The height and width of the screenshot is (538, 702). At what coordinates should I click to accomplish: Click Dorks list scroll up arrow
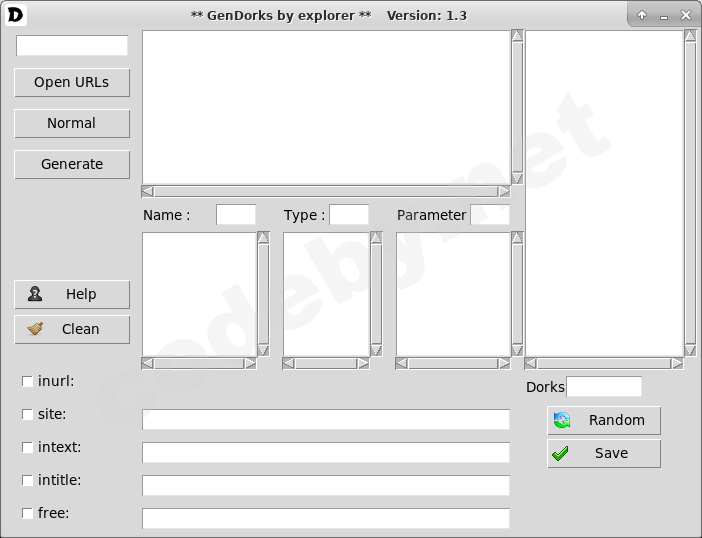(x=690, y=36)
